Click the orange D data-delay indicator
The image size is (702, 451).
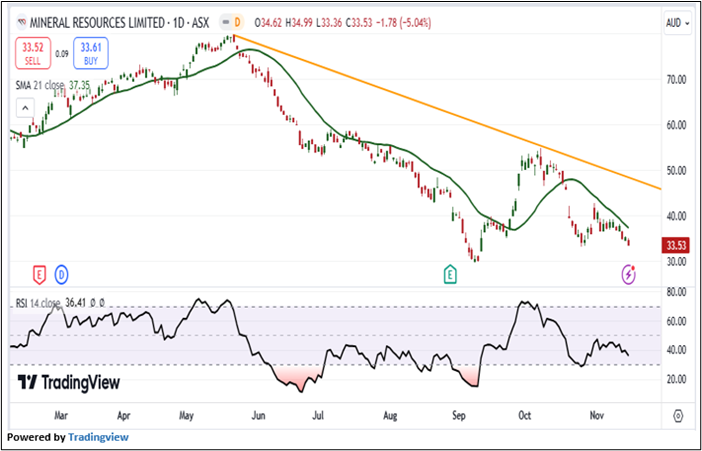tap(237, 22)
